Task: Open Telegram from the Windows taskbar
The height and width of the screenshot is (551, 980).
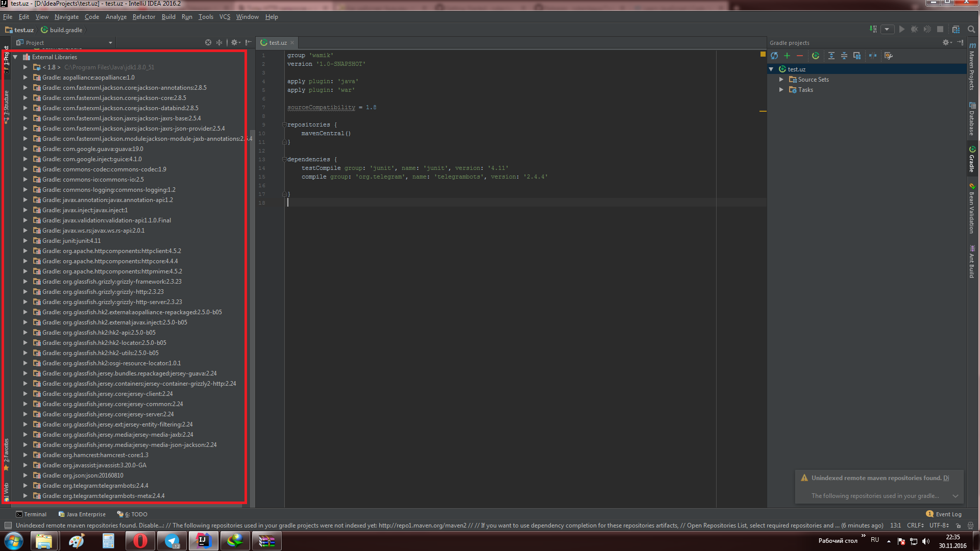Action: [x=172, y=541]
